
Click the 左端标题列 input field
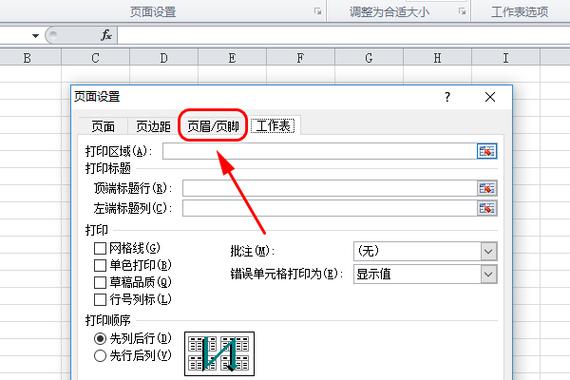329,208
